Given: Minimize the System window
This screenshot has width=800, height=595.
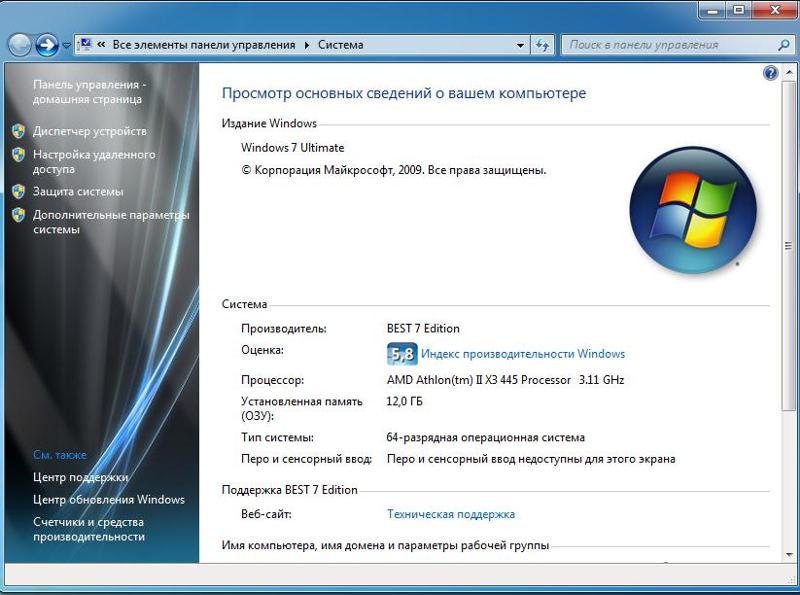Looking at the screenshot, I should [x=713, y=9].
